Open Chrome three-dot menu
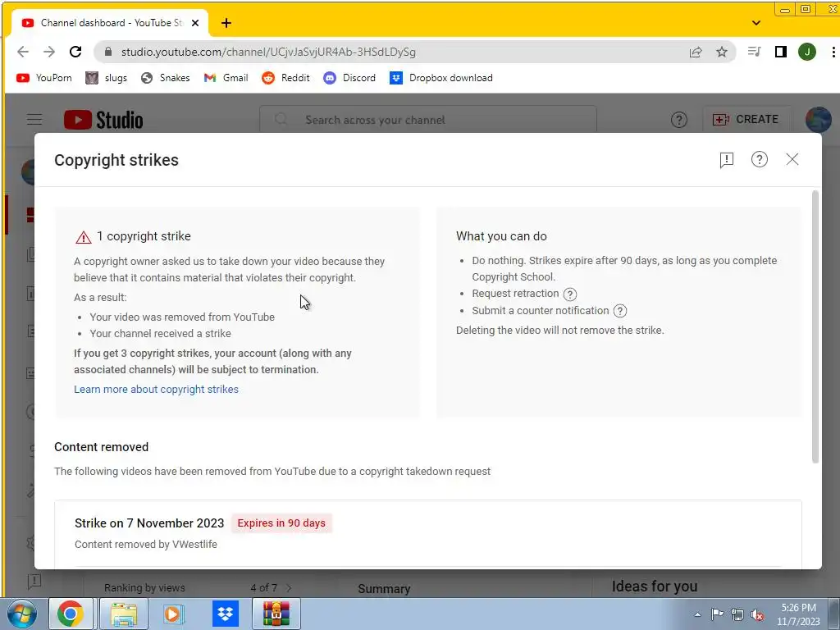Screen dimensions: 840x630 833,52
